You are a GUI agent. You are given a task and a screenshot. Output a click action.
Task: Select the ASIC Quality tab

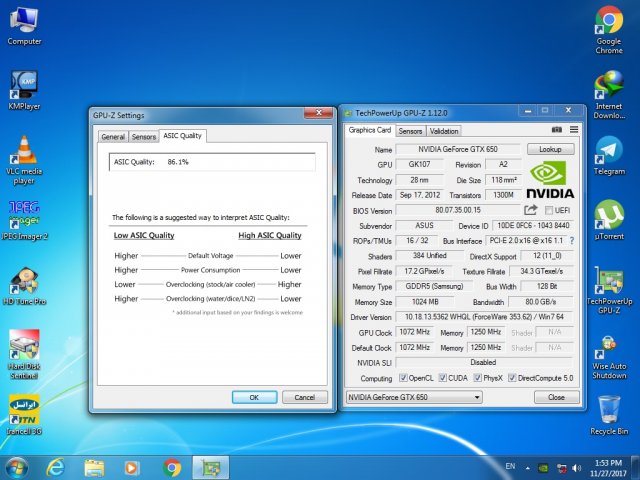[x=182, y=136]
